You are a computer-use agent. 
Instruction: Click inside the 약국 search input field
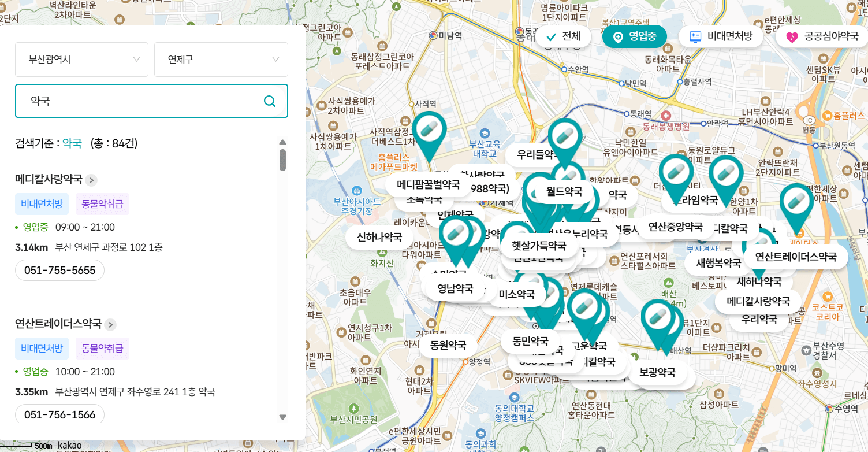point(144,101)
